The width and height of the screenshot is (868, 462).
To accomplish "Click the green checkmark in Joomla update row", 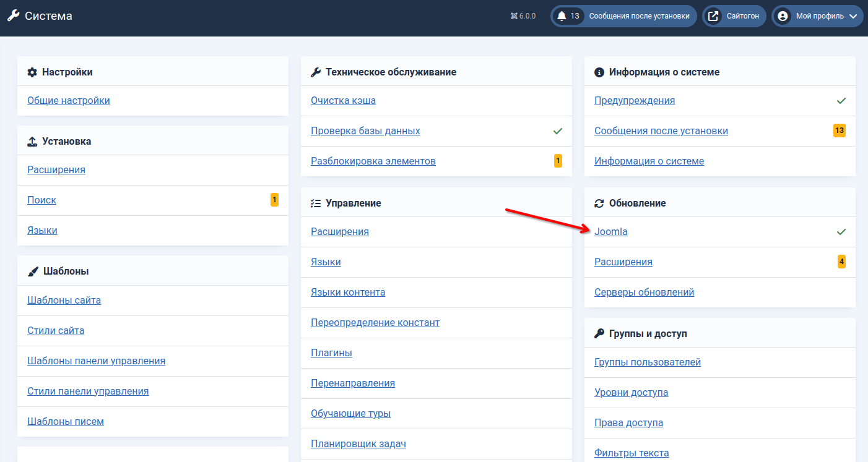I will click(841, 232).
